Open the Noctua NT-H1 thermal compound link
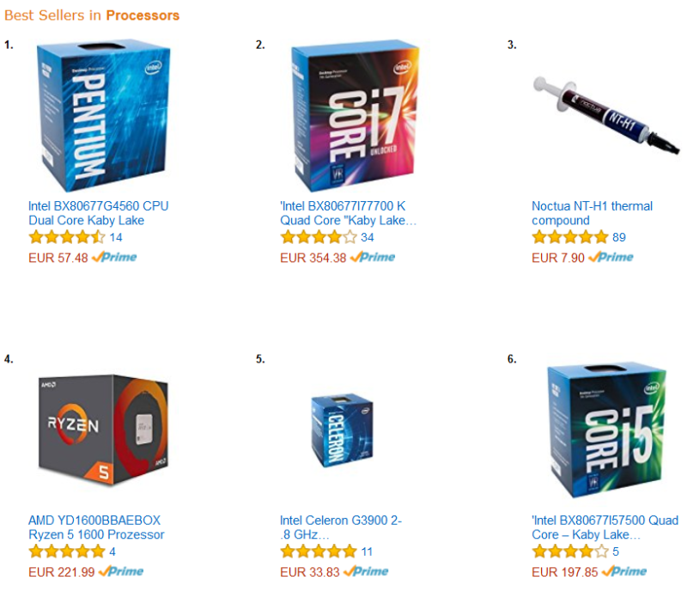 click(593, 213)
